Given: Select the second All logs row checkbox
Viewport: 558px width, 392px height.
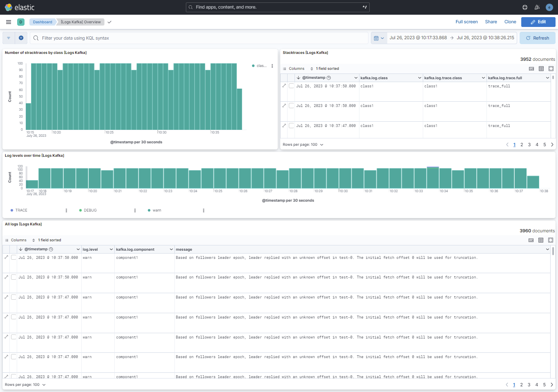Looking at the screenshot, I should click(x=13, y=277).
